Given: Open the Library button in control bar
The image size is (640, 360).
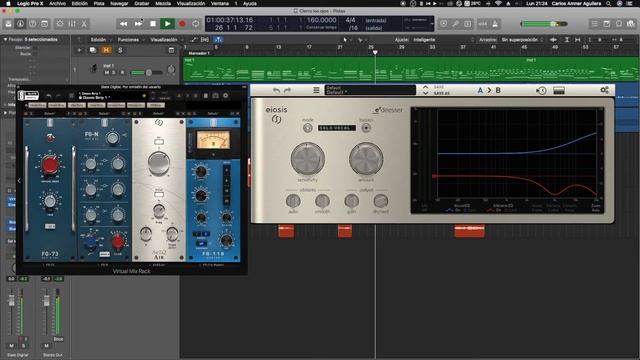Looking at the screenshot, I should pos(9,24).
